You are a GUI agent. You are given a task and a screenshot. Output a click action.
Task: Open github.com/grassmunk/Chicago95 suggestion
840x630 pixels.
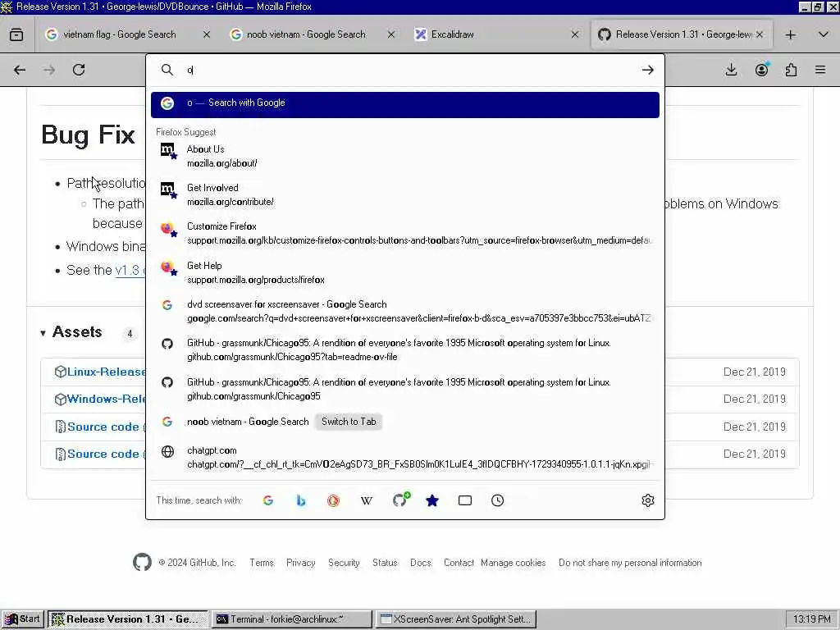coord(405,389)
